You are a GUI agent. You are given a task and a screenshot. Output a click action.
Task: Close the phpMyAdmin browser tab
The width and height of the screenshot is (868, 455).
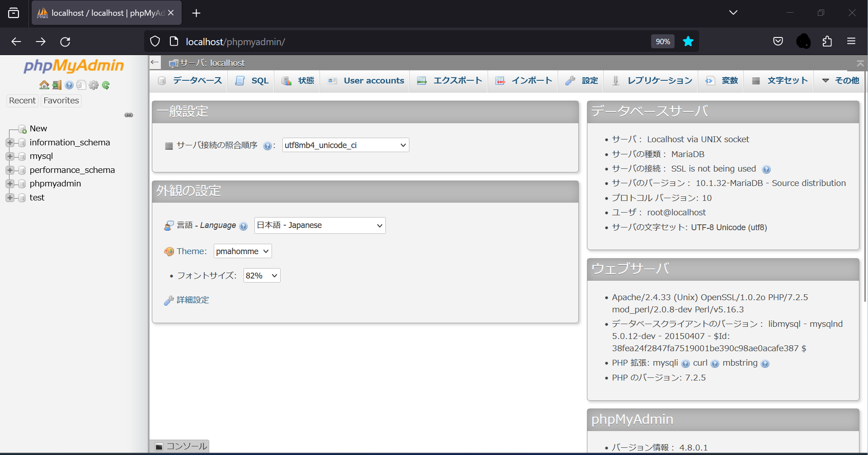click(171, 13)
